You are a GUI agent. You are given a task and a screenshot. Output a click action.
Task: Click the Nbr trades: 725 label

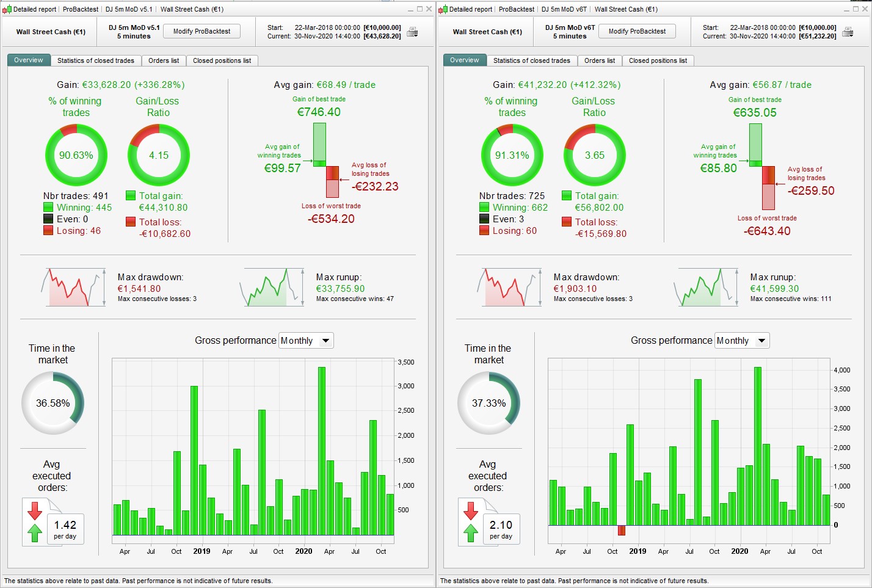point(512,196)
